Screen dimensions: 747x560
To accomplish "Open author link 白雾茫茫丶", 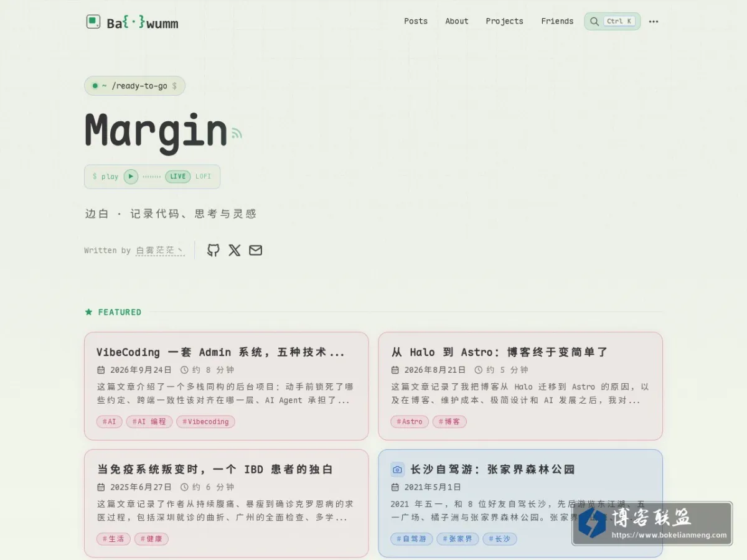I will pyautogui.click(x=160, y=250).
